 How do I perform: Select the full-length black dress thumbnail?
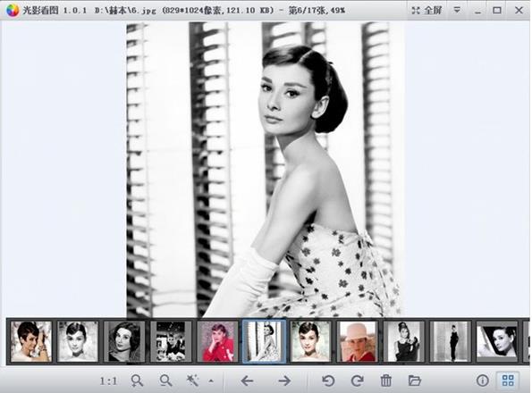tap(451, 341)
